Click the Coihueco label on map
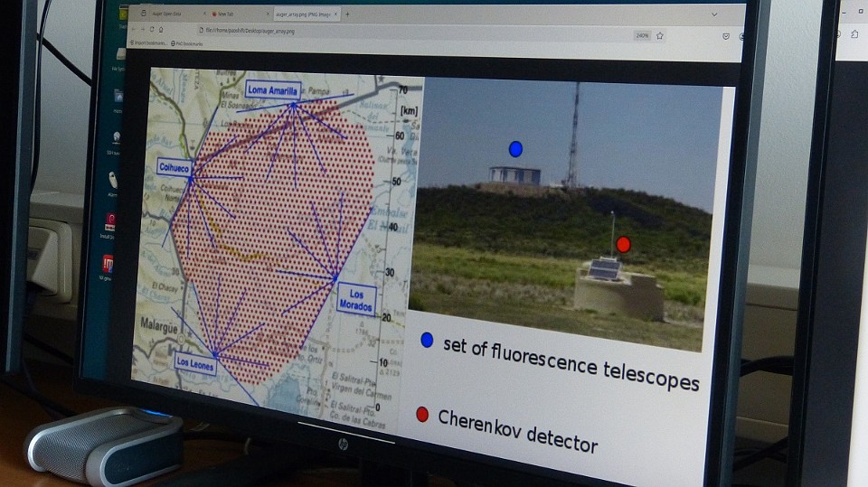Viewport: 868px width, 487px height. click(x=174, y=167)
